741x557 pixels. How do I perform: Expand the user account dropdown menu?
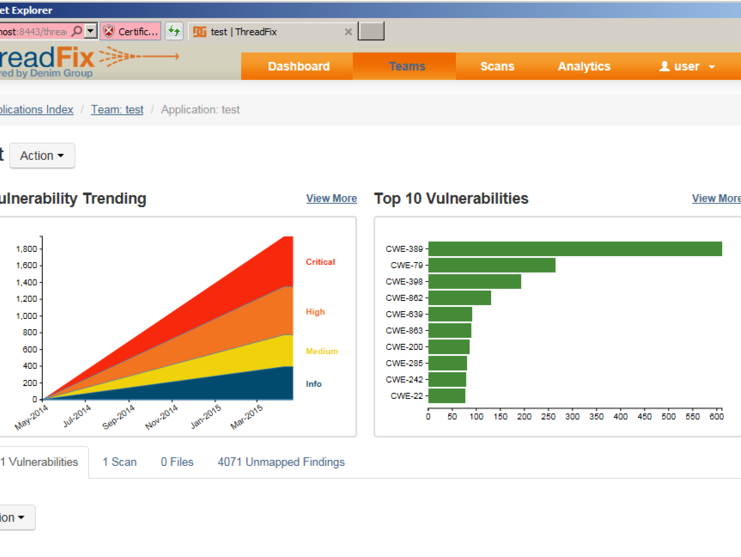point(687,67)
